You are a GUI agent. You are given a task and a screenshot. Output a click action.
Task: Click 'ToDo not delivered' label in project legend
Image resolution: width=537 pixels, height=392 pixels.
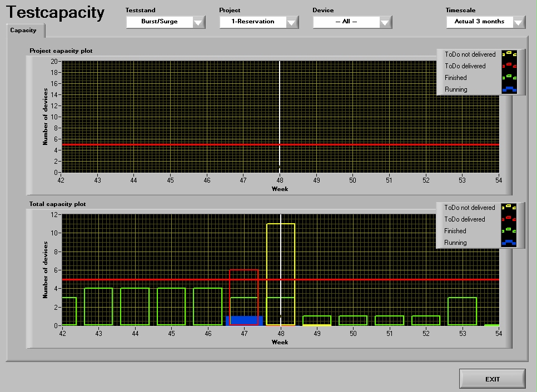(x=470, y=54)
